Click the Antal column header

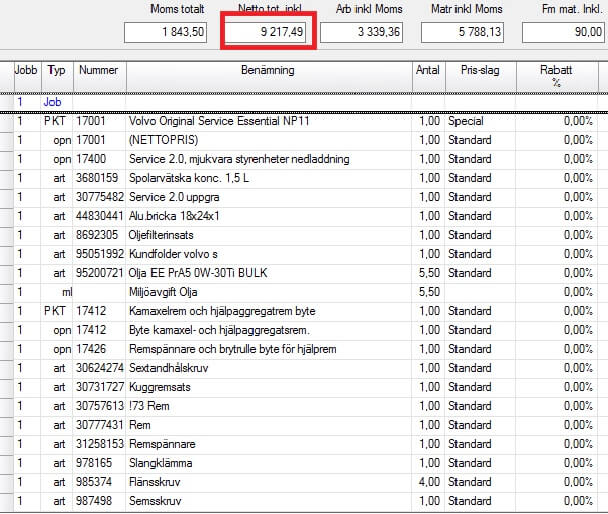427,72
